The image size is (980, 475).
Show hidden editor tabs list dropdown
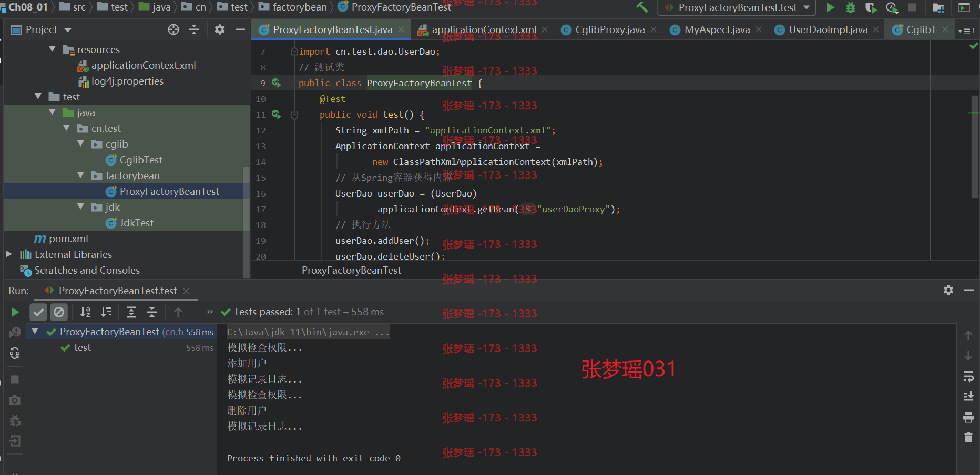click(966, 30)
